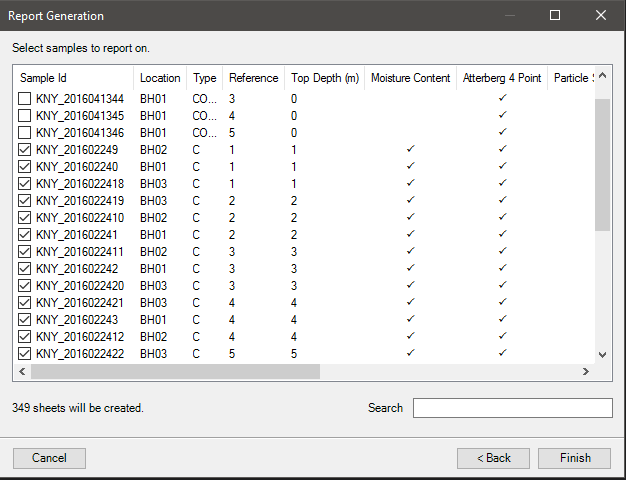626x480 pixels.
Task: Uncheck sample KNY_2016022419
Action: [25, 200]
